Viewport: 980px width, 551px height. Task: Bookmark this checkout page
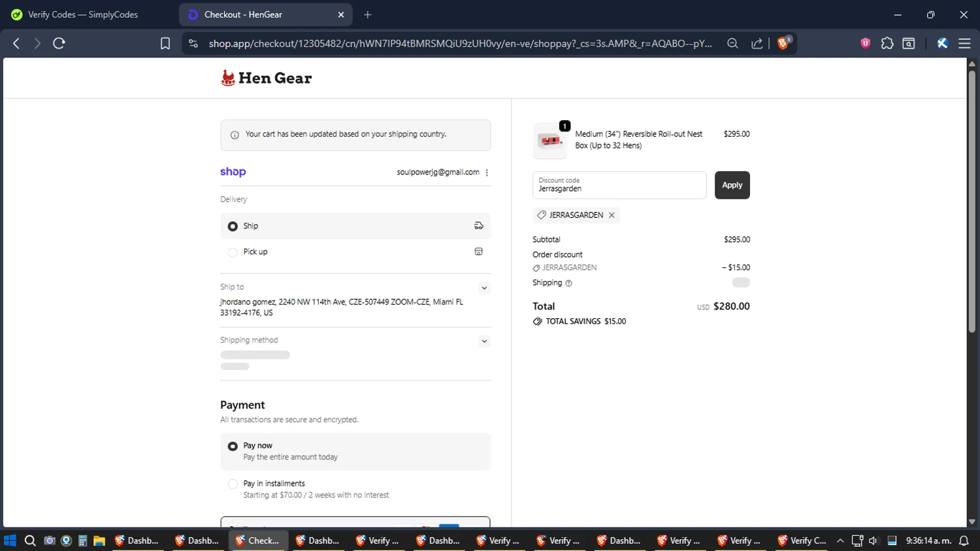coord(165,43)
